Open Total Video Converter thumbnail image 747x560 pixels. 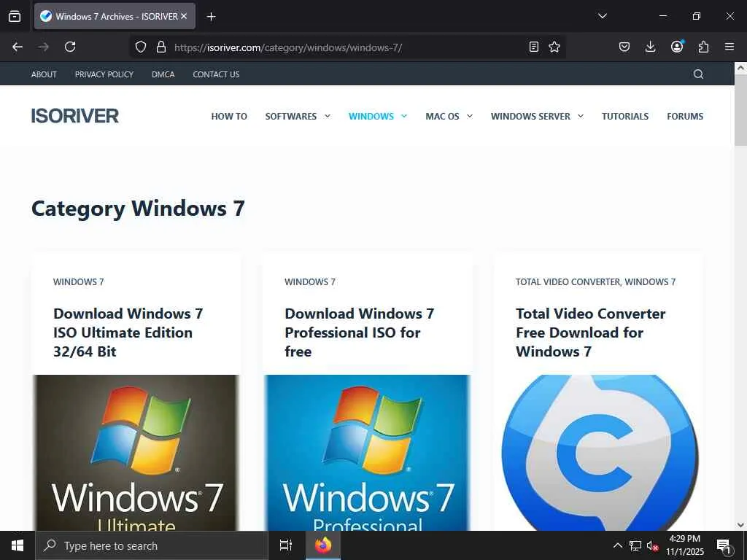(x=600, y=453)
